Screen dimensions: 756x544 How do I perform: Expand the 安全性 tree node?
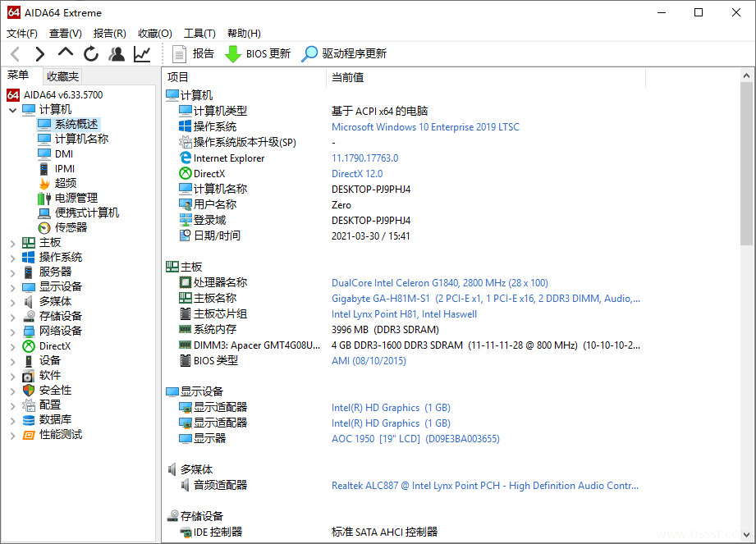coord(12,391)
